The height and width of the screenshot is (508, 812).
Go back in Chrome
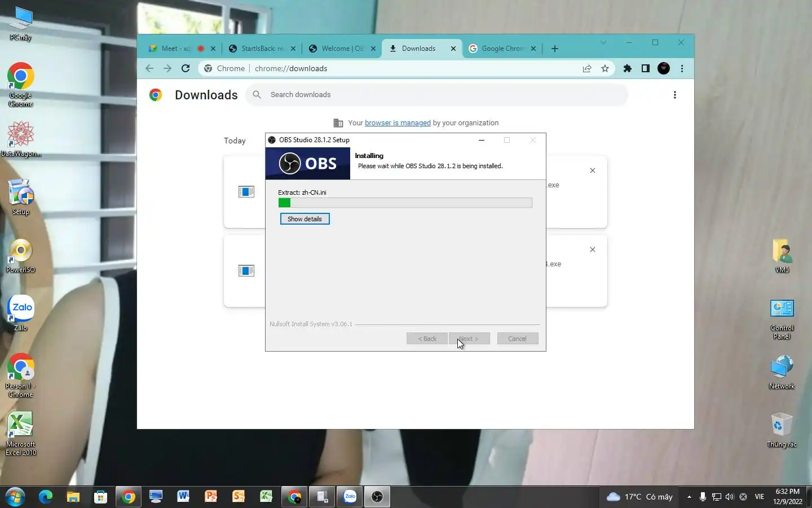[x=149, y=68]
